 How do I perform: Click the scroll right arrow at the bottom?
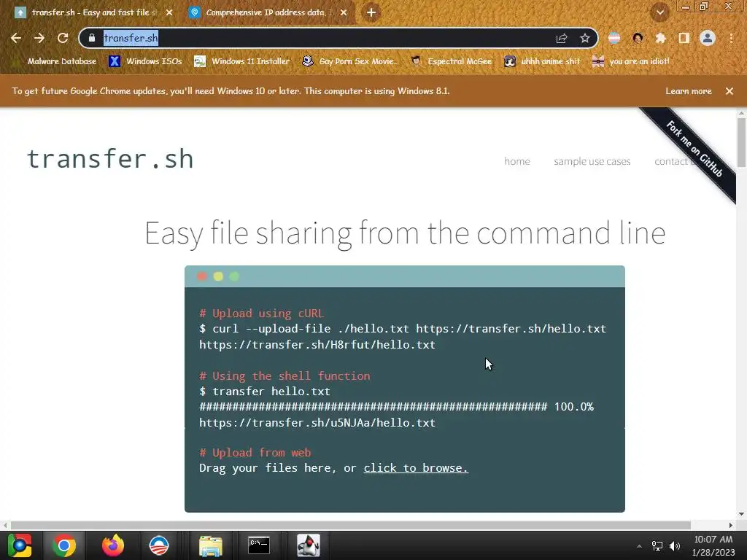click(x=731, y=525)
